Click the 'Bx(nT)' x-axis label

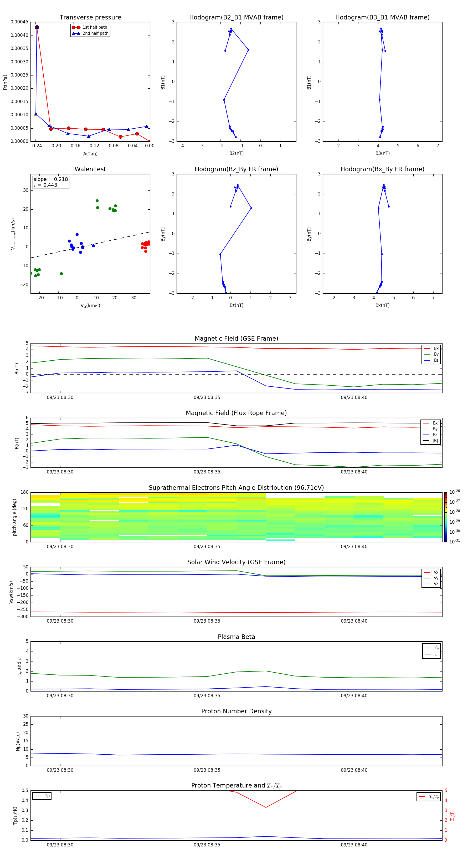tap(382, 305)
